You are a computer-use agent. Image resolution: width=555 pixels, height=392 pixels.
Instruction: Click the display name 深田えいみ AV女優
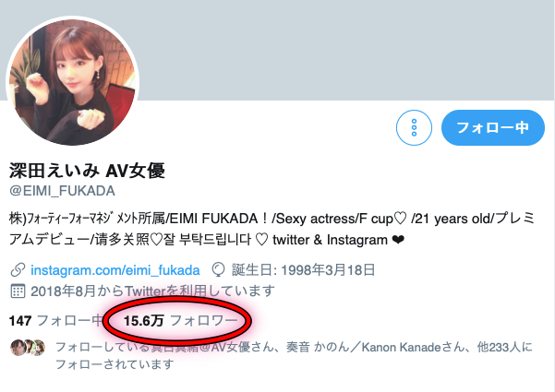tap(87, 171)
